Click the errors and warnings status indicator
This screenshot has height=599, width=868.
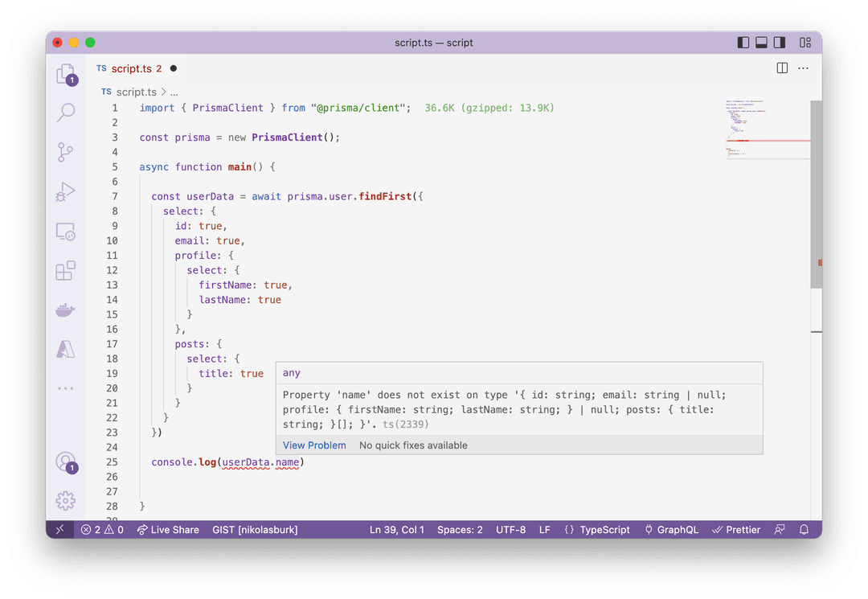tap(101, 529)
